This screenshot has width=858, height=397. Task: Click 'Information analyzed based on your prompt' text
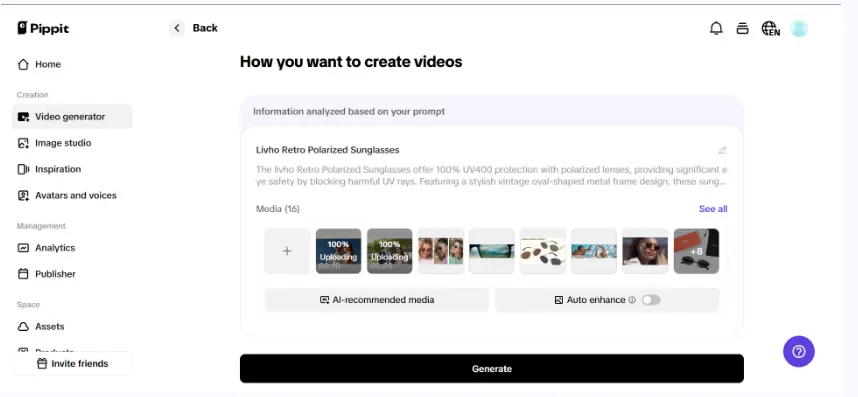point(349,112)
